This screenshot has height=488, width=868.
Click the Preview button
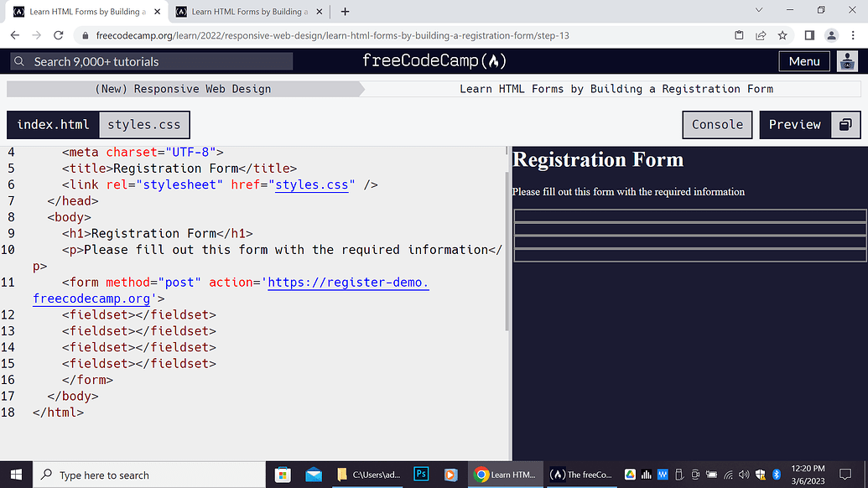[794, 124]
